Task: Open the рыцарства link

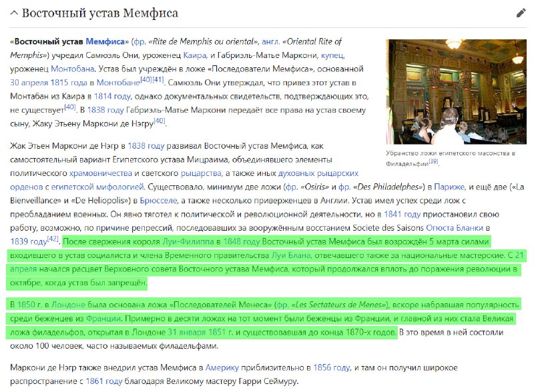Action: 201,173
